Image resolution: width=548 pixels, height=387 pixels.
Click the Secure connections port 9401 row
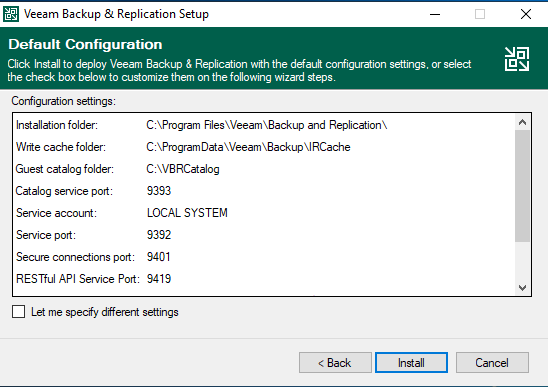[x=264, y=257]
